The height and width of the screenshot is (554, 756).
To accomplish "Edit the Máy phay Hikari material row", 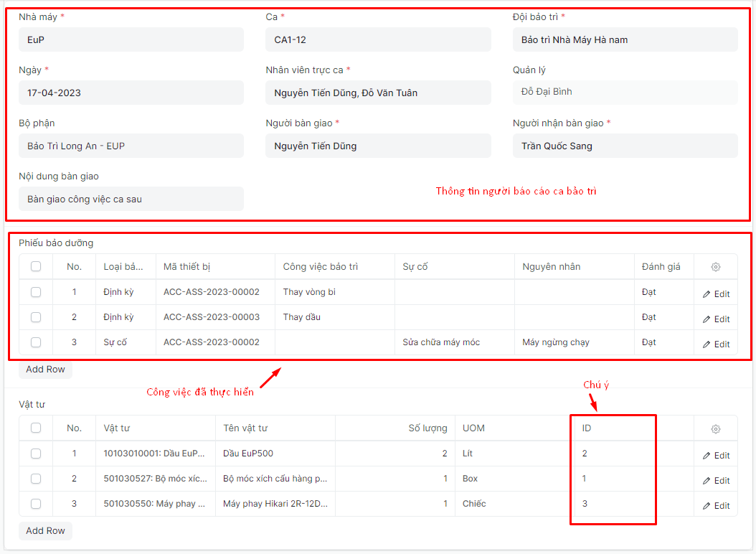I will (716, 506).
